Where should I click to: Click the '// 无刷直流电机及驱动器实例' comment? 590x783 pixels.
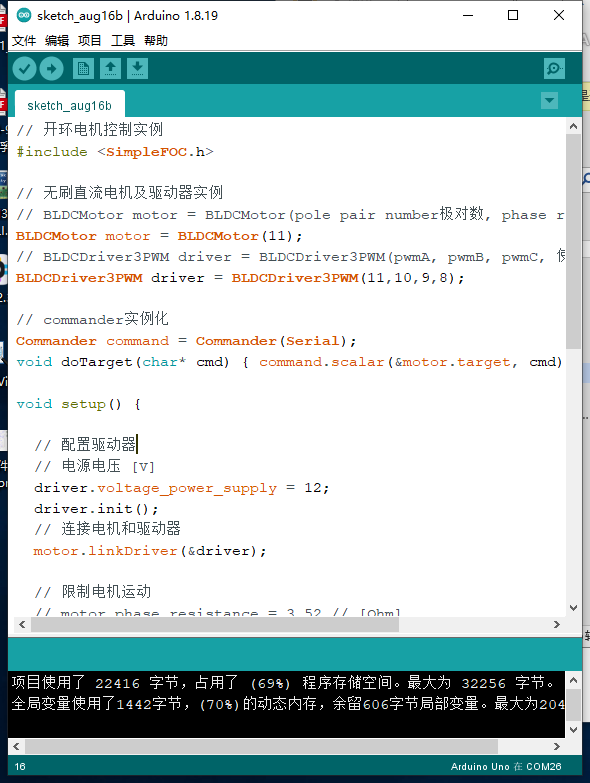[x=120, y=193]
